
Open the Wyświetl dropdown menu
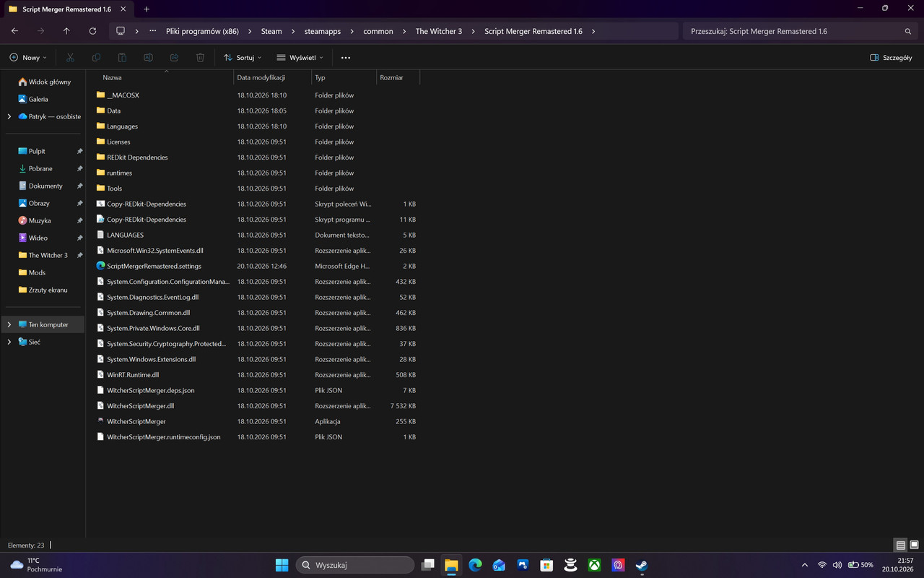pyautogui.click(x=300, y=57)
